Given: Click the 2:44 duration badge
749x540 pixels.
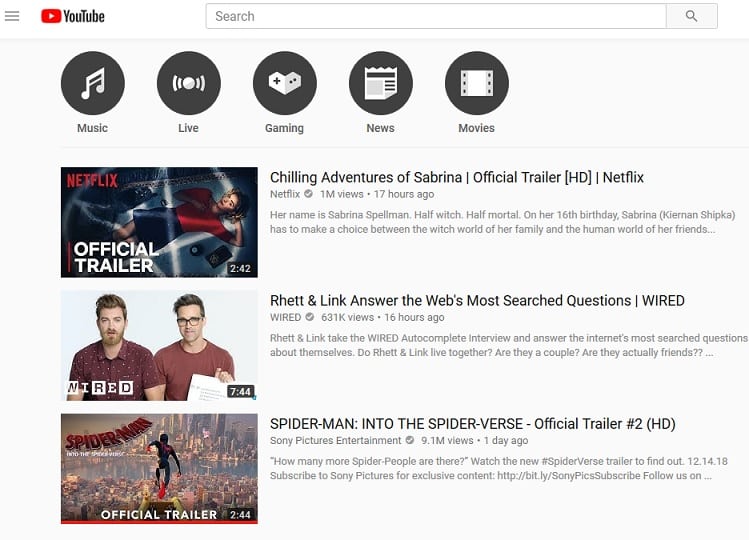Looking at the screenshot, I should (240, 515).
